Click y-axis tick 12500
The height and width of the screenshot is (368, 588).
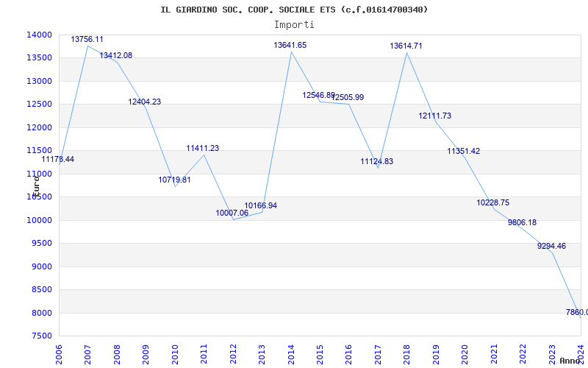[x=40, y=105]
